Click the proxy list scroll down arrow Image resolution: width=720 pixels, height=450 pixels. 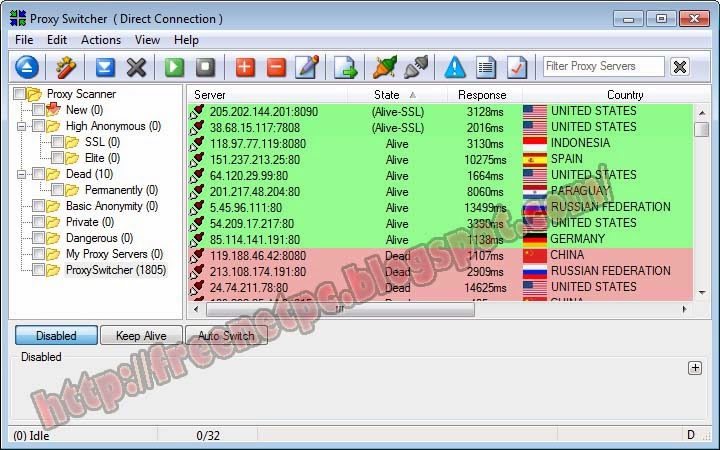(x=702, y=292)
